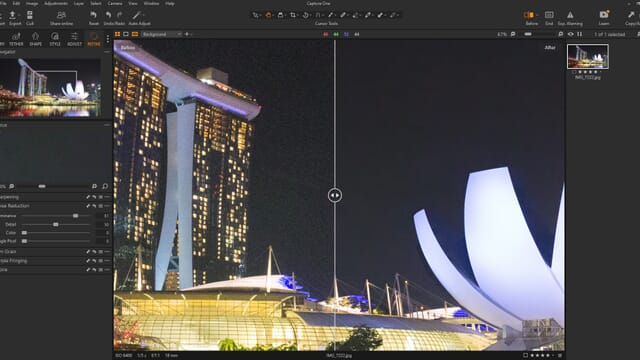640x360 pixels.
Task: Toggle viewer eye proofing icon
Action: click(x=571, y=34)
